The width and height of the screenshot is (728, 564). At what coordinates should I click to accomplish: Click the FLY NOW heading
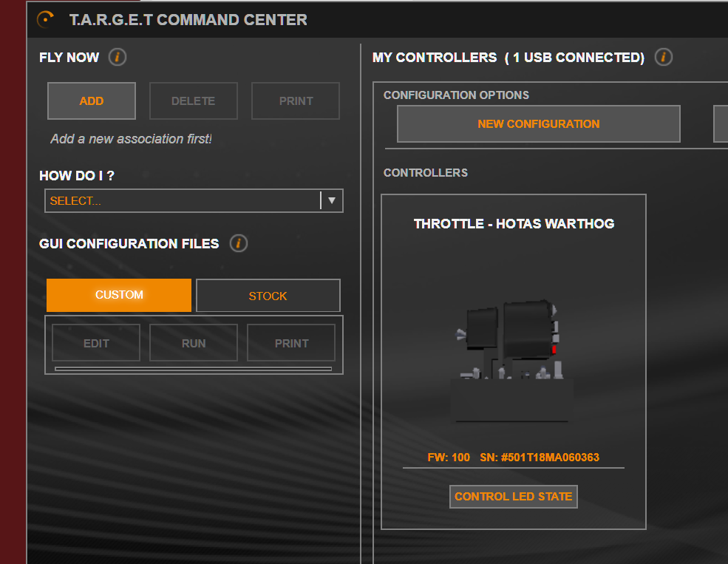69,57
